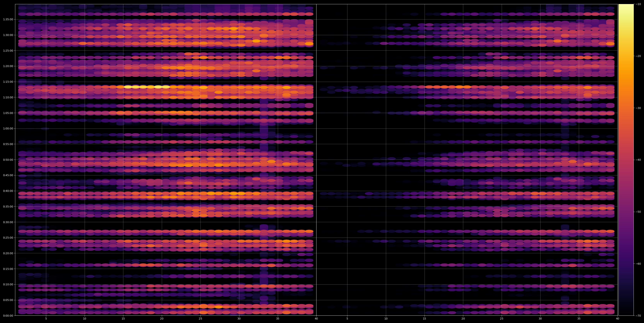Click the 1:35:00 time axis label
Image resolution: width=644 pixels, height=323 pixels.
(8, 19)
